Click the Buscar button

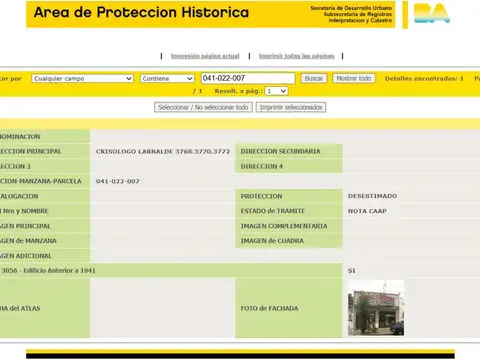pos(314,78)
